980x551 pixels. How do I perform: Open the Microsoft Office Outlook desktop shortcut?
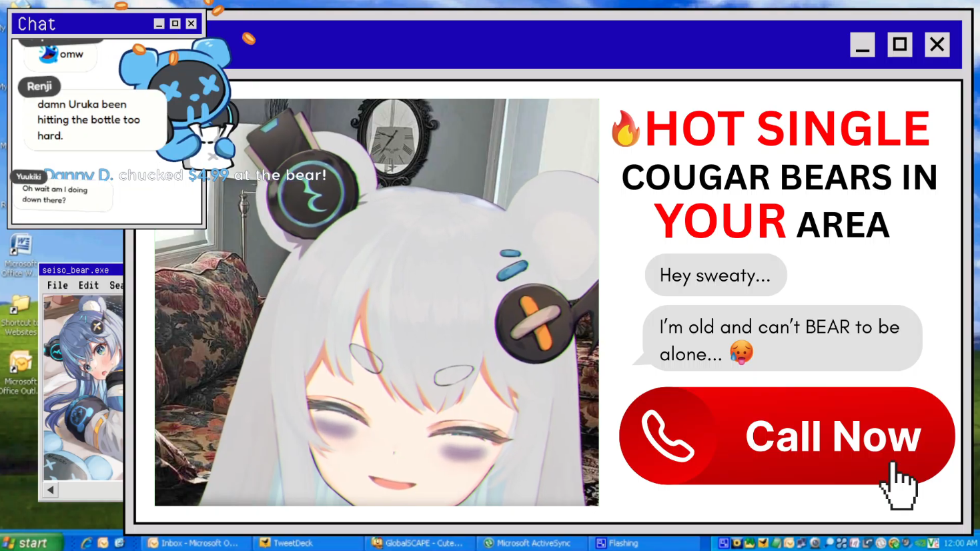pos(19,374)
